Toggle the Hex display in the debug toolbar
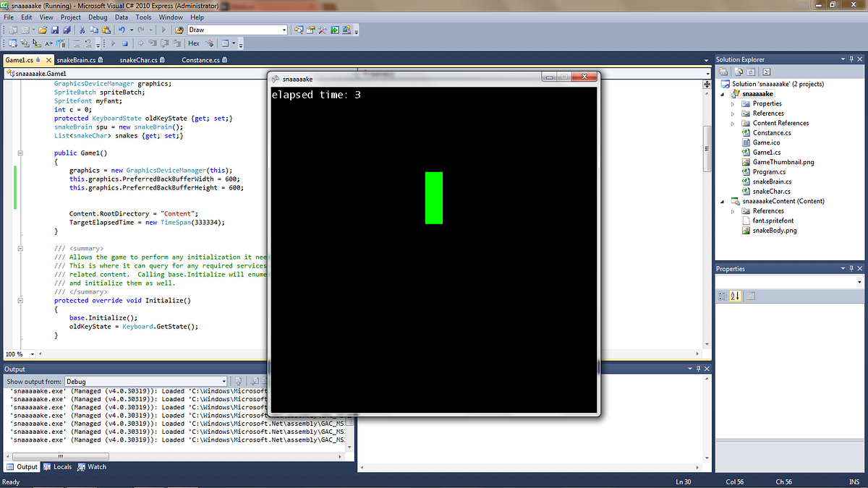Image resolution: width=868 pixels, height=488 pixels. pos(193,43)
